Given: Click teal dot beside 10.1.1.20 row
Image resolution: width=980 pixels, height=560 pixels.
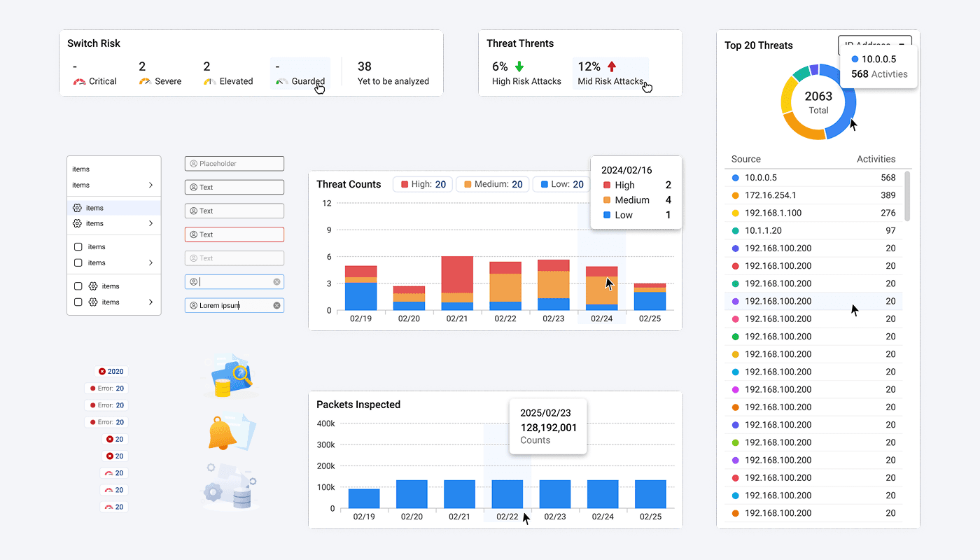Looking at the screenshot, I should tap(735, 230).
